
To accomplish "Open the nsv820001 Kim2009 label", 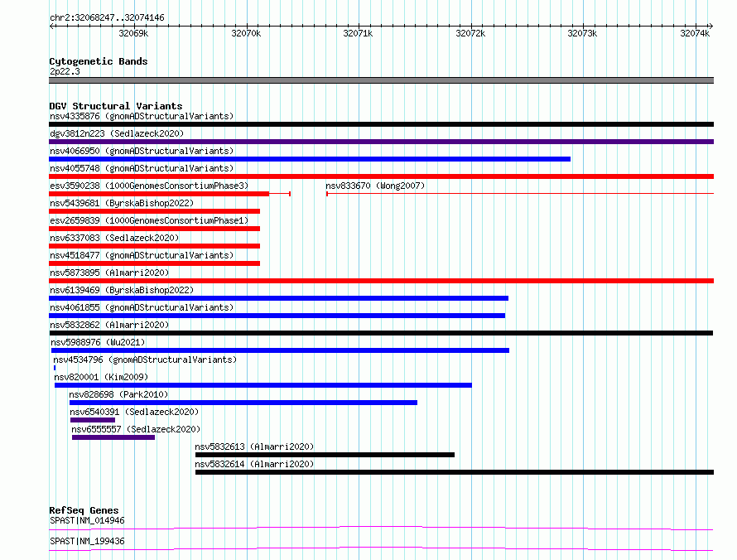I will click(x=101, y=377).
